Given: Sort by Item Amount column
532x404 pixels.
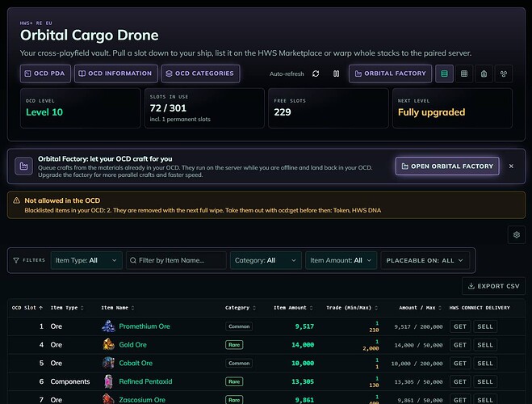Looking at the screenshot, I should click(293, 308).
